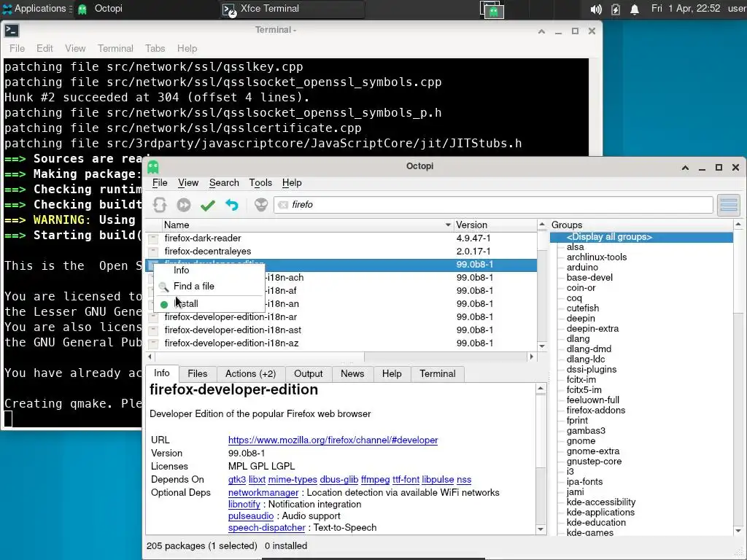Open Octopi View menu
The width and height of the screenshot is (747, 560).
pyautogui.click(x=188, y=183)
